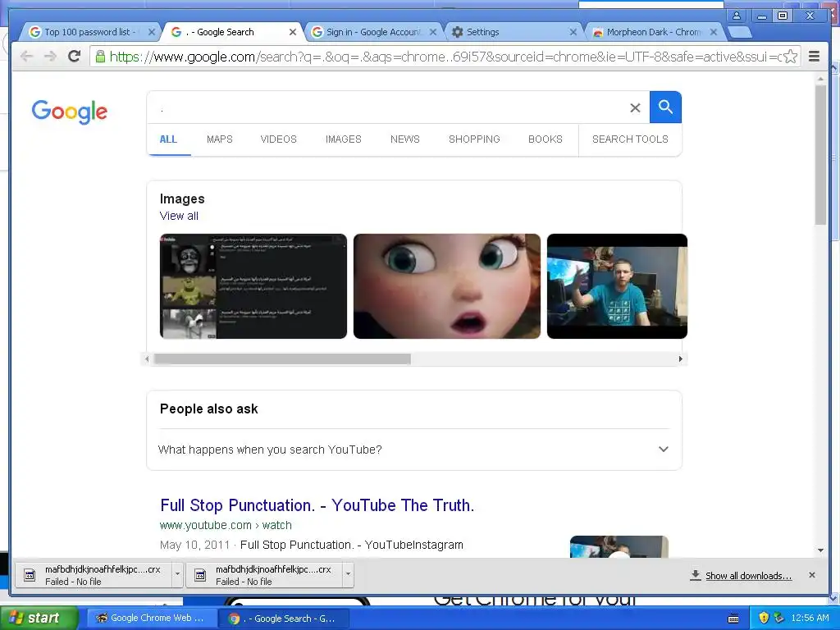Image resolution: width=840 pixels, height=630 pixels.
Task: Select the VIDEOS search filter
Action: click(x=279, y=139)
